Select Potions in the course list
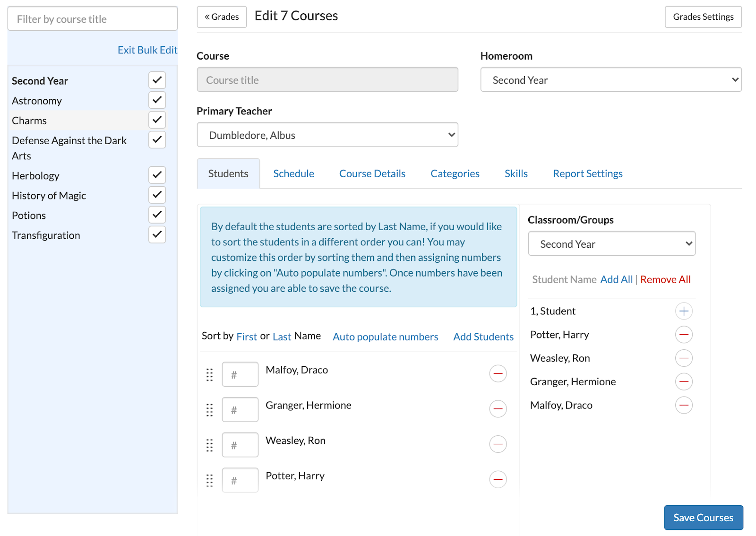 pyautogui.click(x=29, y=216)
